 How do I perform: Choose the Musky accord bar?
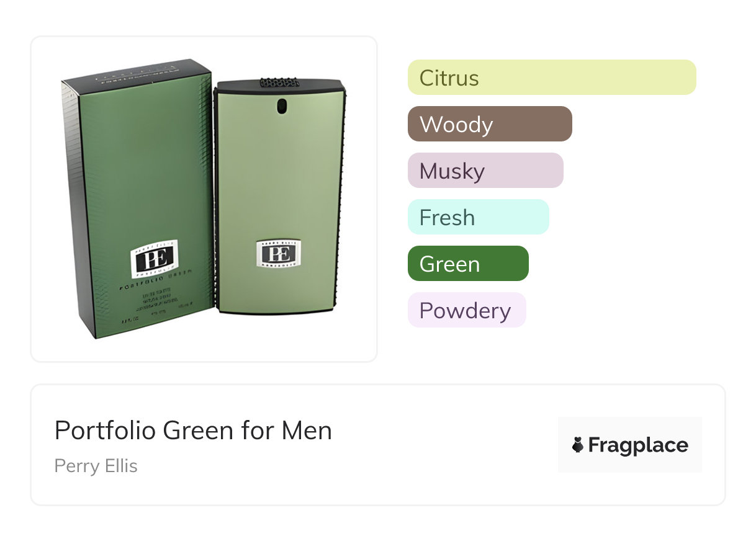[x=485, y=171]
